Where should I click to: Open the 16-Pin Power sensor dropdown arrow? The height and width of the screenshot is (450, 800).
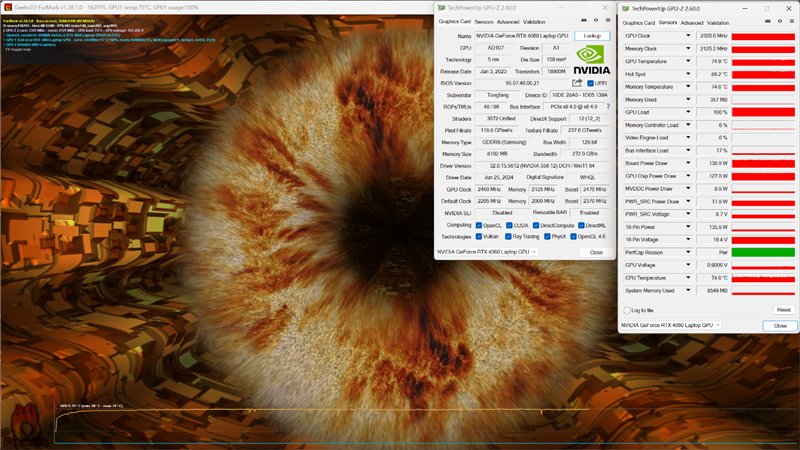(x=688, y=227)
